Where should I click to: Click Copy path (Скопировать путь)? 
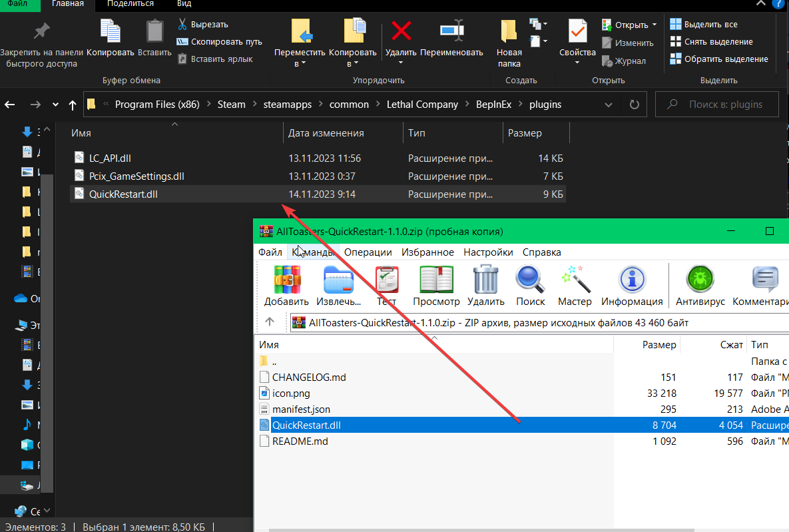coord(220,42)
